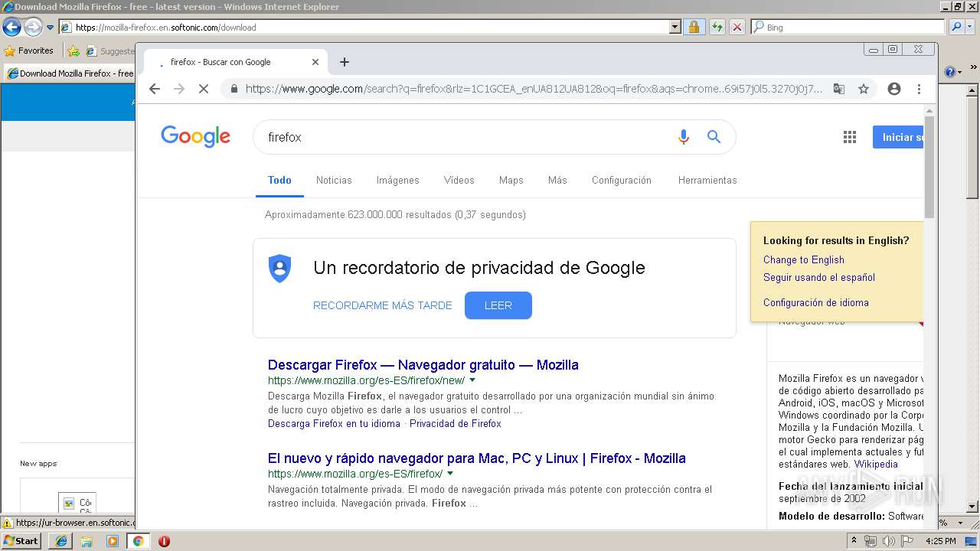
Task: Click the Google logo
Action: [x=195, y=137]
